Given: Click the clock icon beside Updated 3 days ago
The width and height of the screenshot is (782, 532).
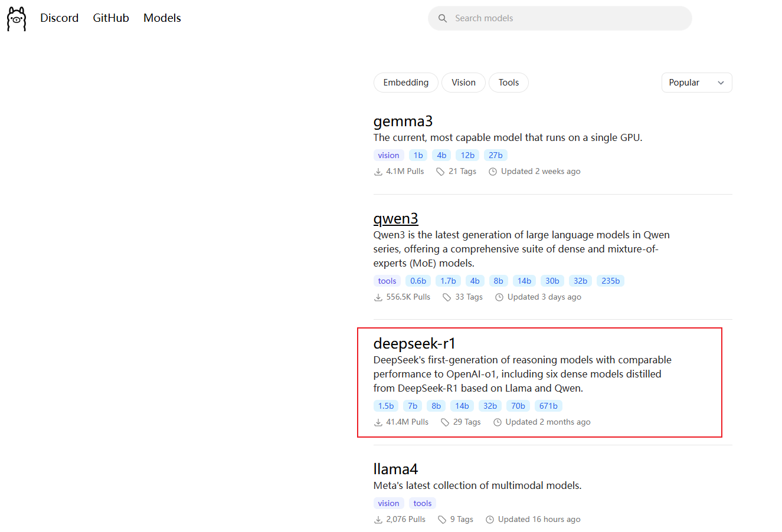Looking at the screenshot, I should pyautogui.click(x=499, y=297).
